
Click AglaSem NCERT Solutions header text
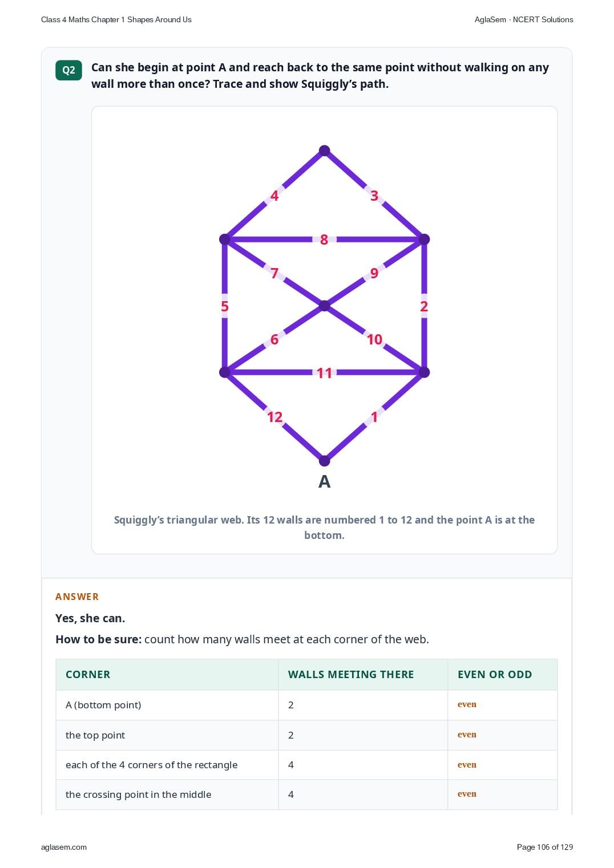click(x=524, y=19)
